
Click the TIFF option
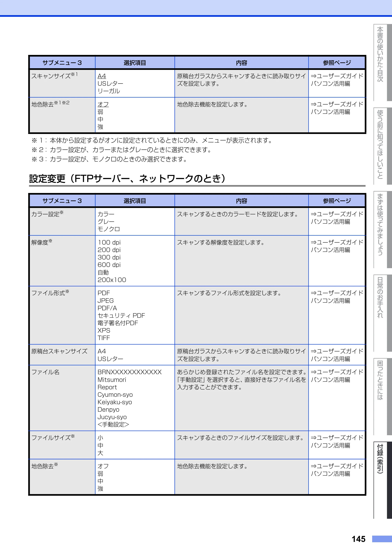pyautogui.click(x=104, y=338)
